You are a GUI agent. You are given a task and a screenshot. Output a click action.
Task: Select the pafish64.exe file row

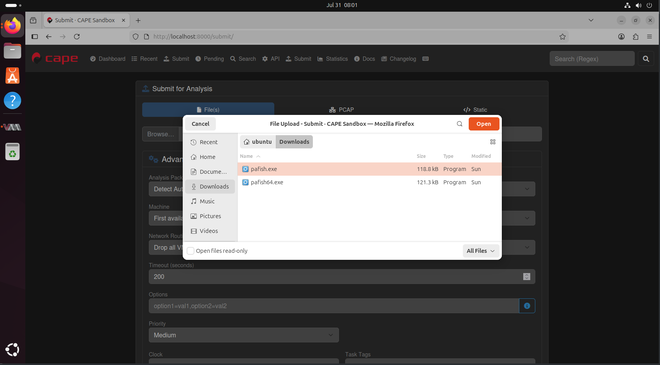tap(370, 182)
